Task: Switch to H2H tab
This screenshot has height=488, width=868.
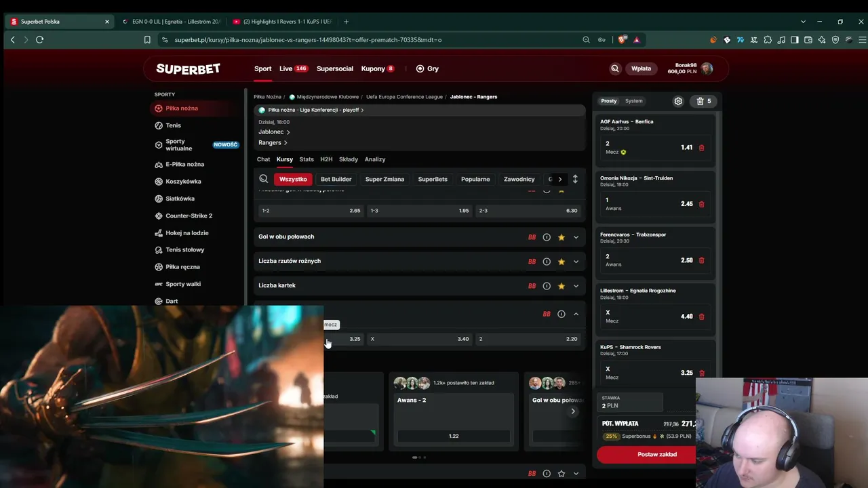Action: (326, 159)
